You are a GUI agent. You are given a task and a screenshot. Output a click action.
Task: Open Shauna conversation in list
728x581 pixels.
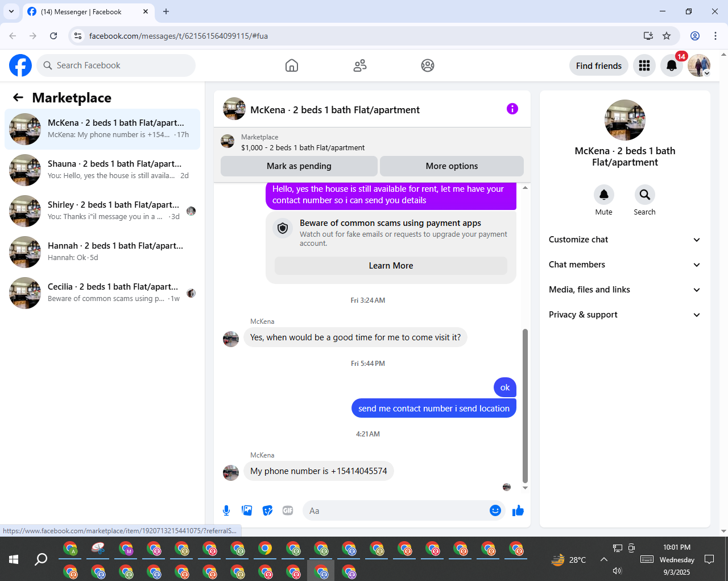(102, 170)
